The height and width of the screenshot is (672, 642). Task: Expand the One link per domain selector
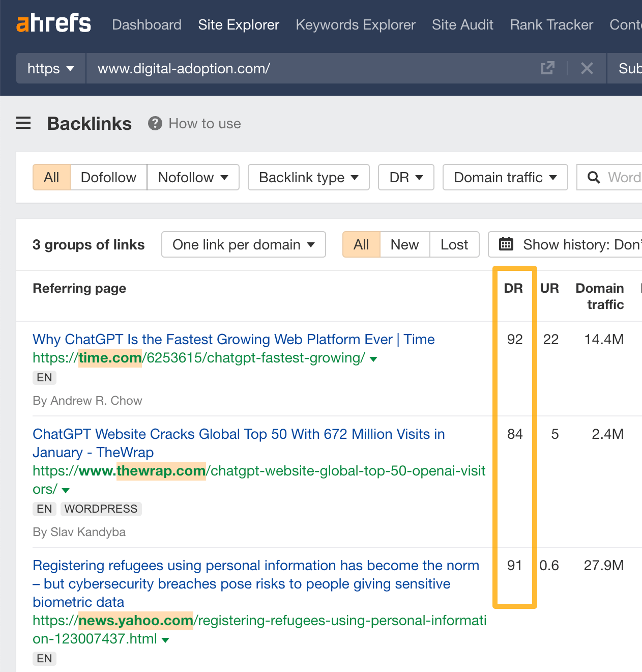[x=243, y=244]
